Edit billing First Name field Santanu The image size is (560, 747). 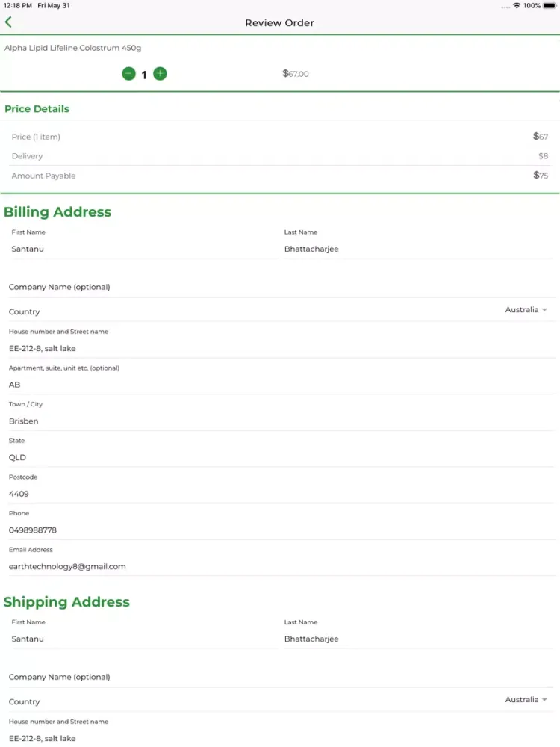tap(142, 249)
